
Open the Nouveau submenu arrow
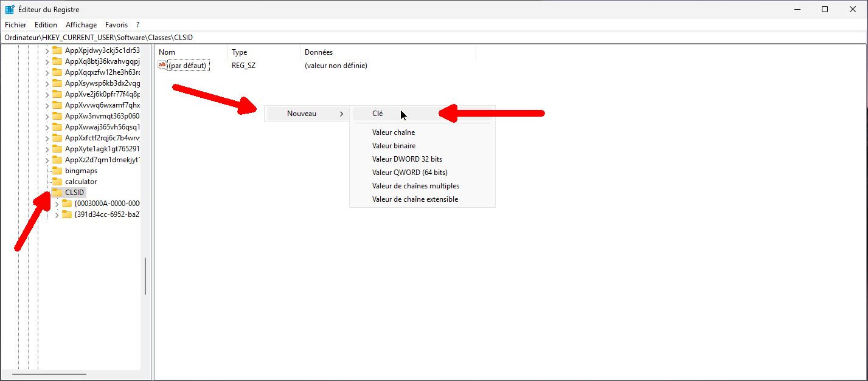tap(341, 113)
